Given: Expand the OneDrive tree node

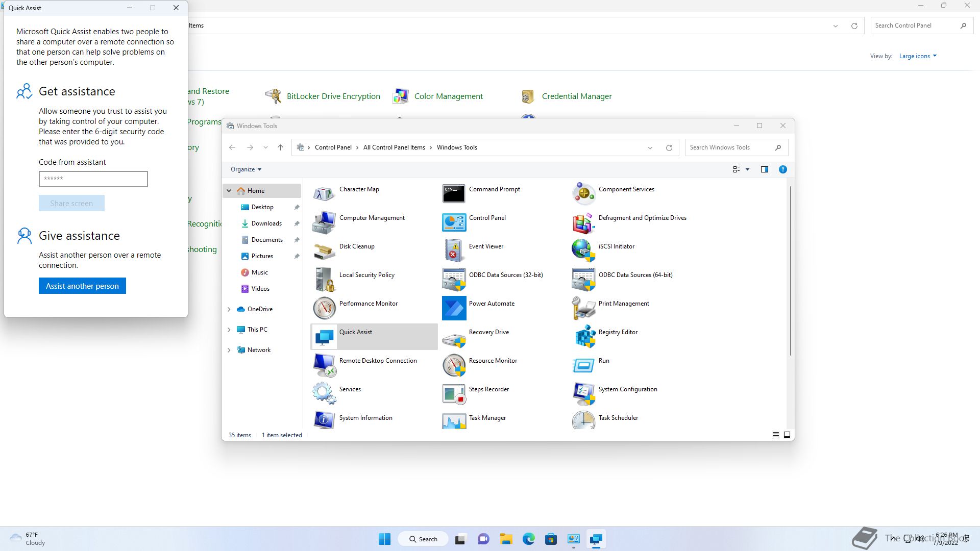Looking at the screenshot, I should 229,309.
